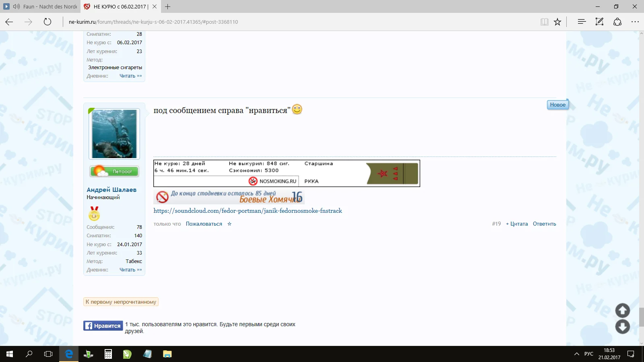Click the Табекс method text
The image size is (644, 362).
pyautogui.click(x=134, y=261)
